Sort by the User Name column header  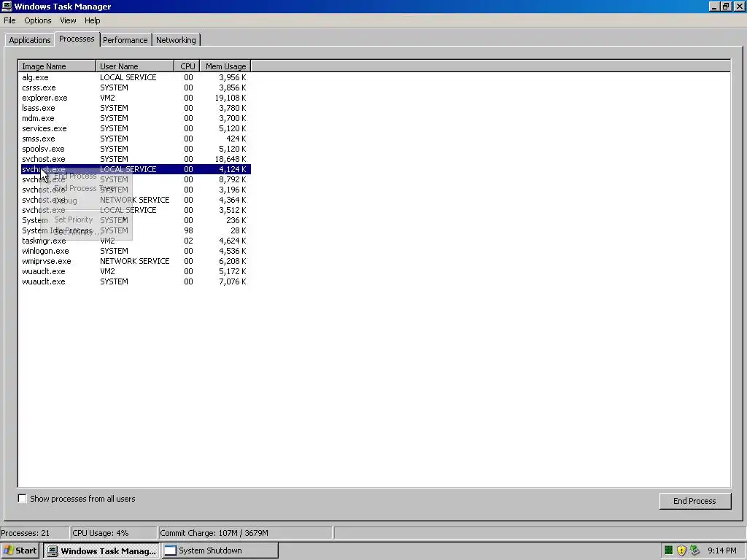[x=135, y=66]
